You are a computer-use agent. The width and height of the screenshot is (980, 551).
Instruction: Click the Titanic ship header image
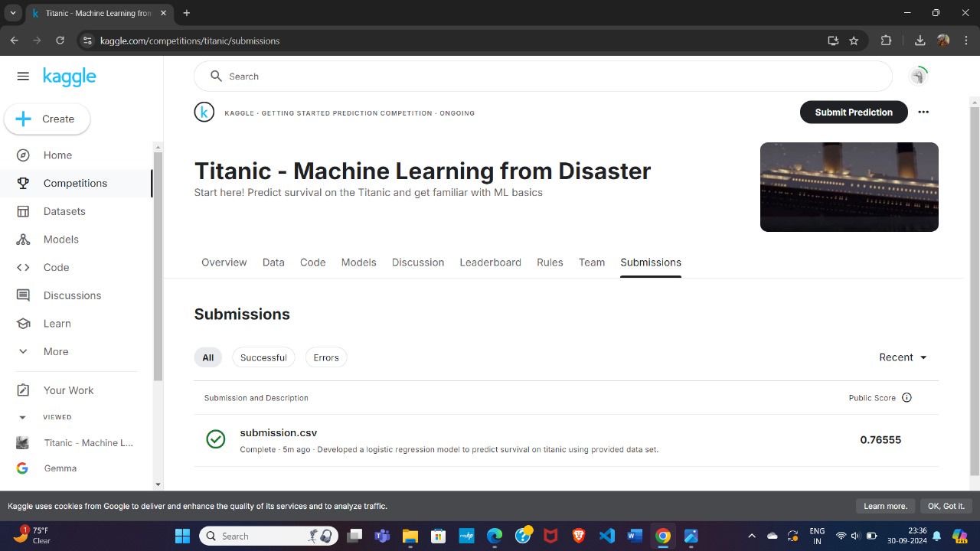[849, 187]
